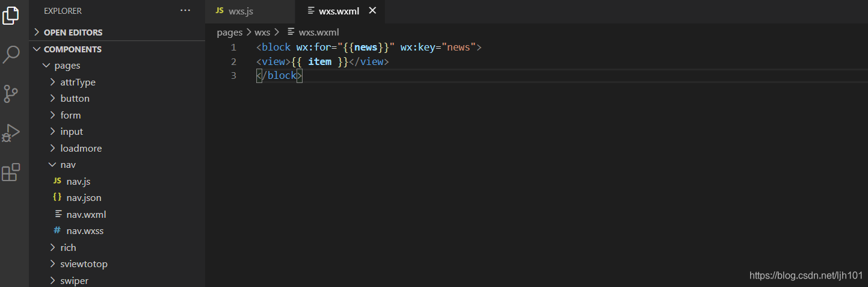Viewport: 868px width, 287px height.
Task: Click the item variable in line 2
Action: (319, 62)
